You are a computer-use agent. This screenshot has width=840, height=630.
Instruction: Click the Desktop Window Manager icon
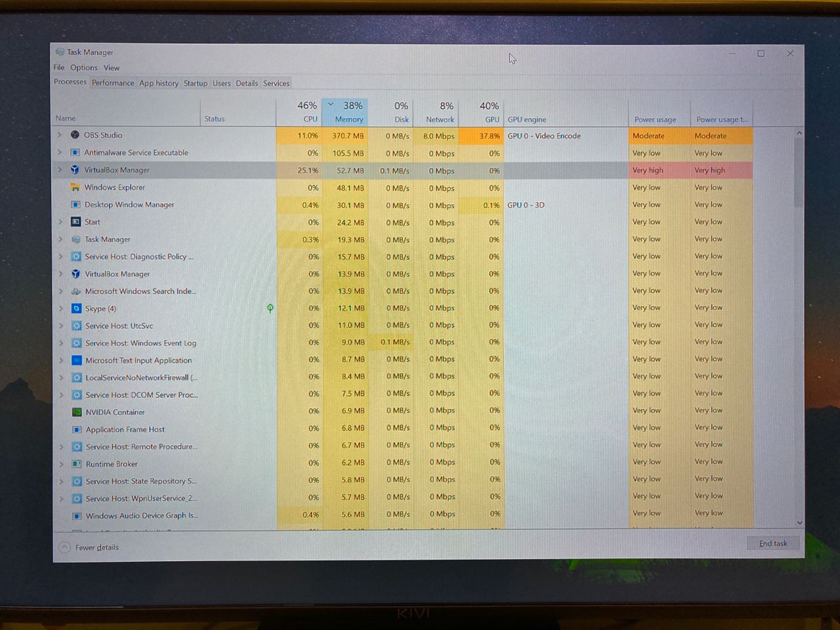[75, 205]
